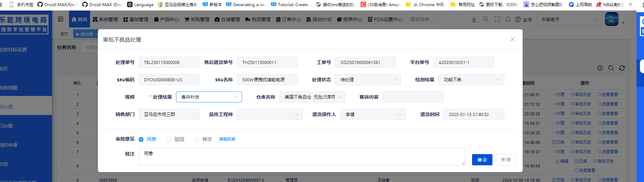Click the user avatar image
Viewport: 644px width, 182px height.
[x=612, y=19]
